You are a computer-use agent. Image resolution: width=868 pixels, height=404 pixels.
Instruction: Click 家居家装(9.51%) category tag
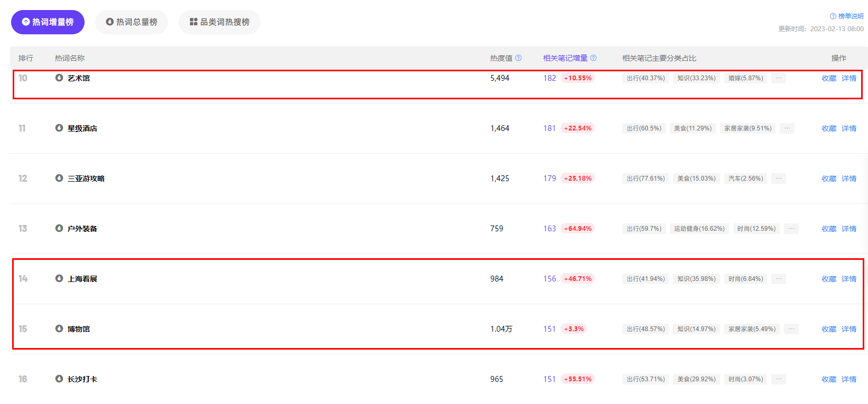(x=748, y=128)
